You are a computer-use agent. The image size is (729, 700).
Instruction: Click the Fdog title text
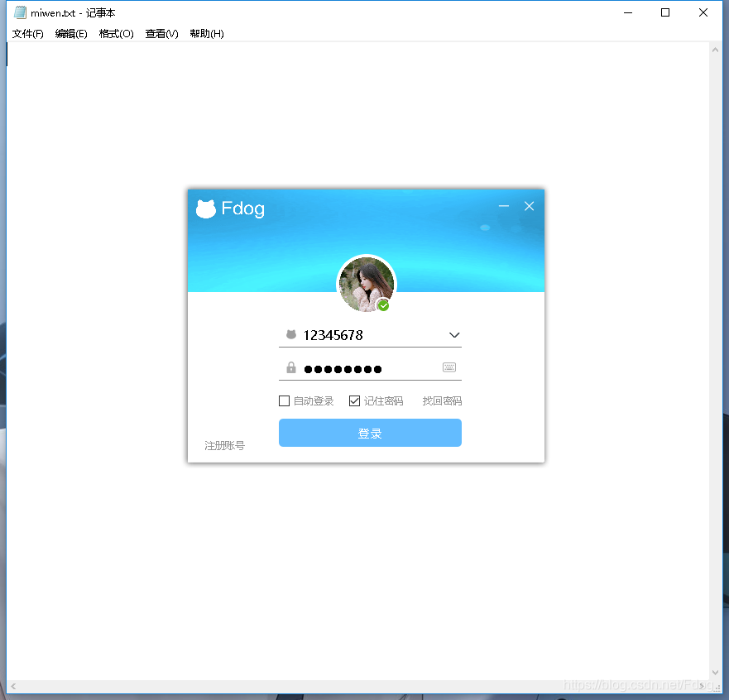tap(242, 209)
